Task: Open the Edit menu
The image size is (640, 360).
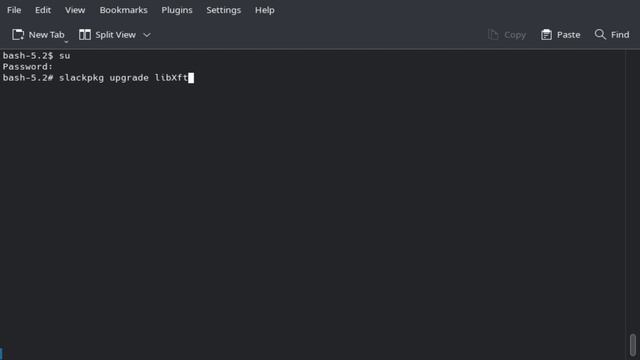Action: pyautogui.click(x=43, y=10)
